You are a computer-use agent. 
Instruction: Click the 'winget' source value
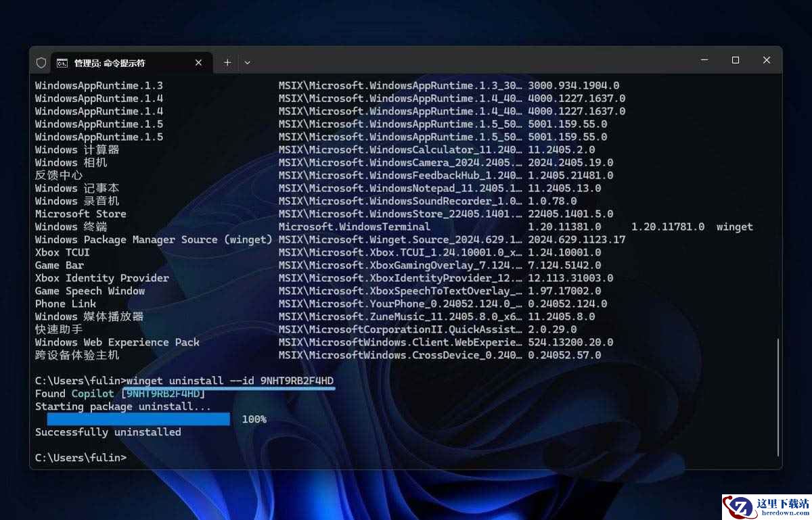(735, 227)
